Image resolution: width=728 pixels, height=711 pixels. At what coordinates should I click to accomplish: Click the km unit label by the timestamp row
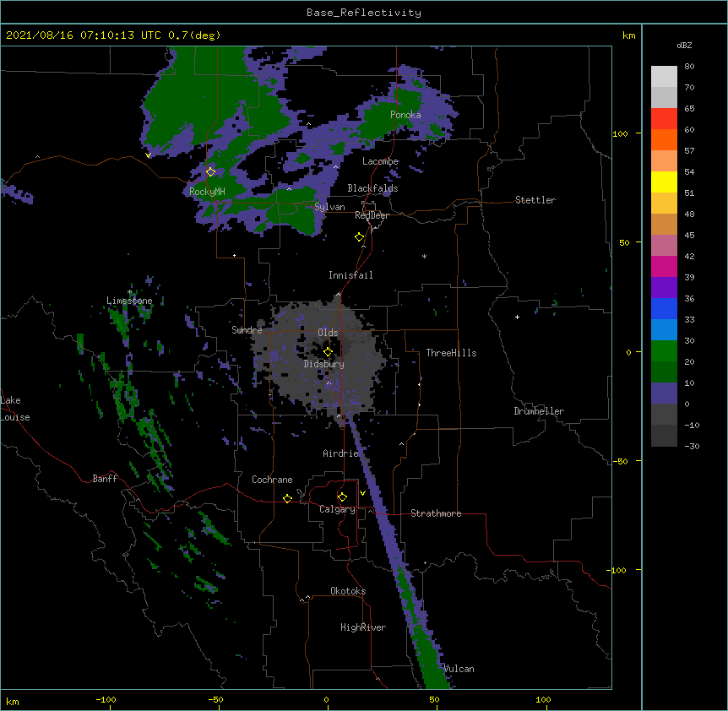[628, 35]
